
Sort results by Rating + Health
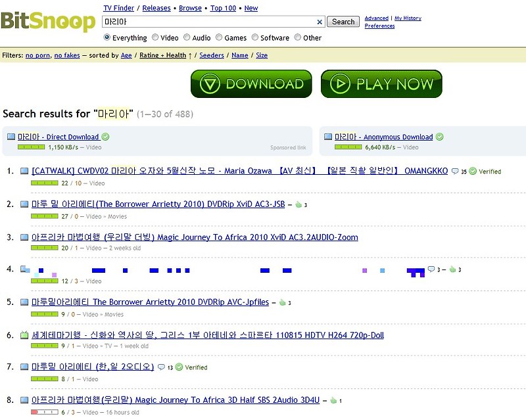coord(162,55)
